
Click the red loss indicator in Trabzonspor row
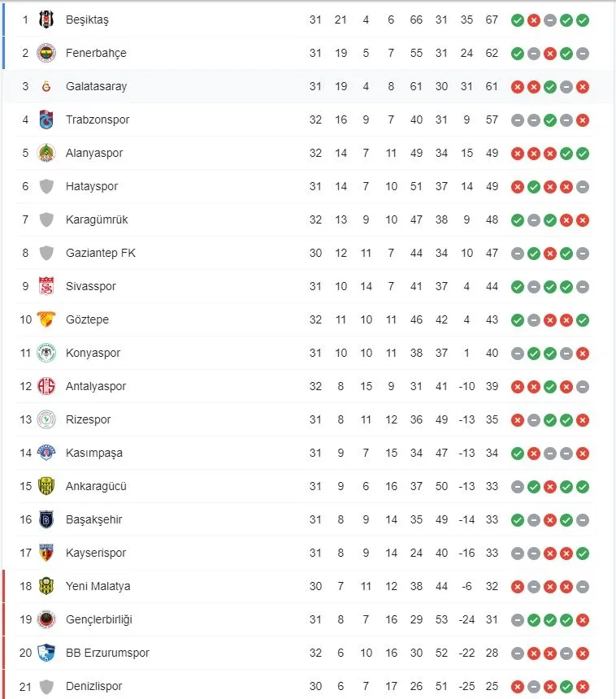(583, 119)
